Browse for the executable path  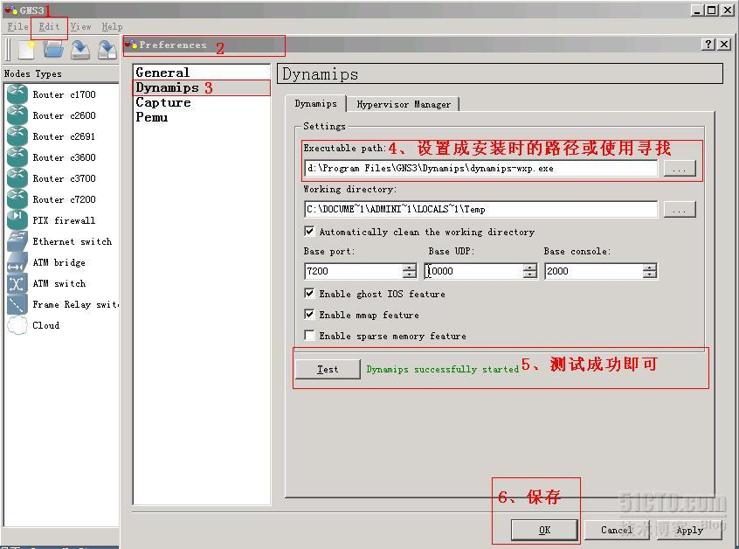(x=679, y=168)
